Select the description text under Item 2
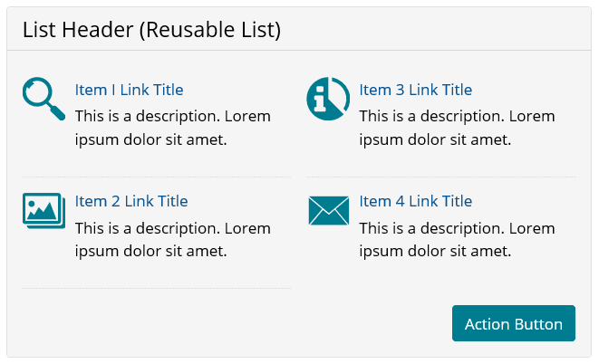Viewport: 599px width, 364px height. point(173,239)
